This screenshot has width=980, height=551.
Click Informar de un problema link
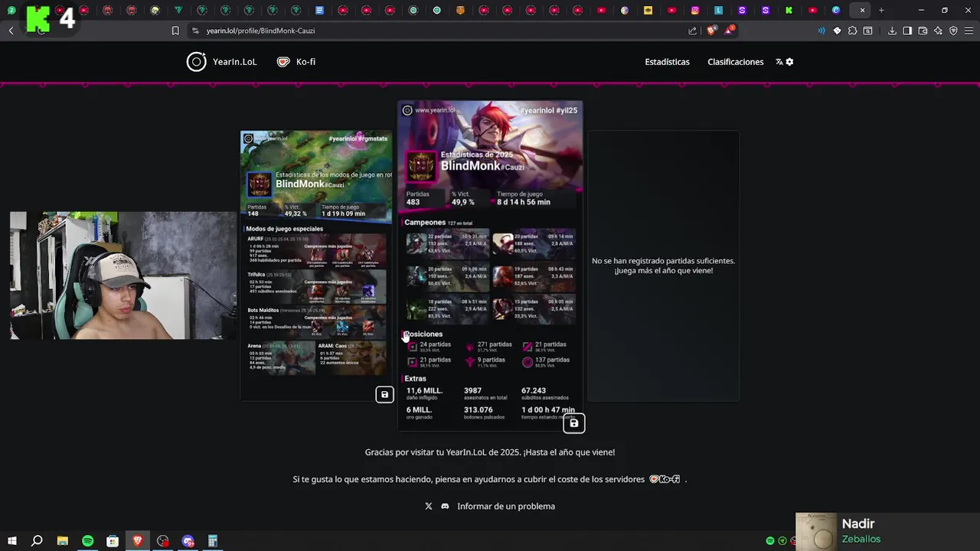pyautogui.click(x=506, y=507)
